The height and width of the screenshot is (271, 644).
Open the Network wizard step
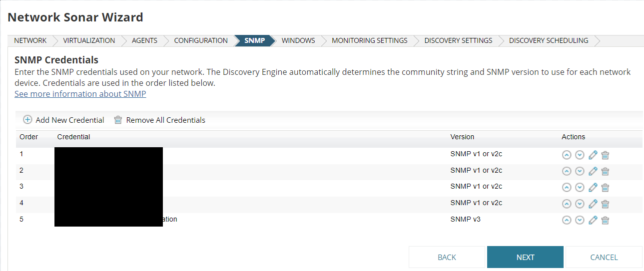[x=30, y=40]
